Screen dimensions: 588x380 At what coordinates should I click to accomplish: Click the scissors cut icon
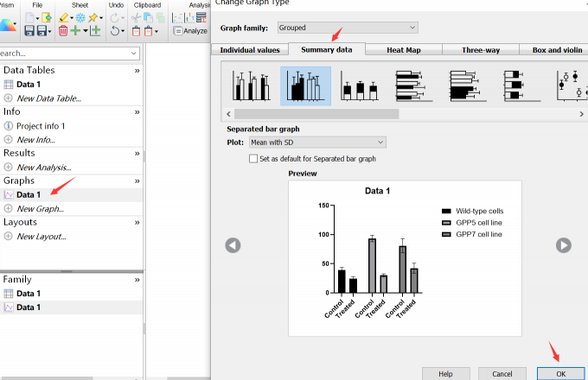(x=136, y=17)
